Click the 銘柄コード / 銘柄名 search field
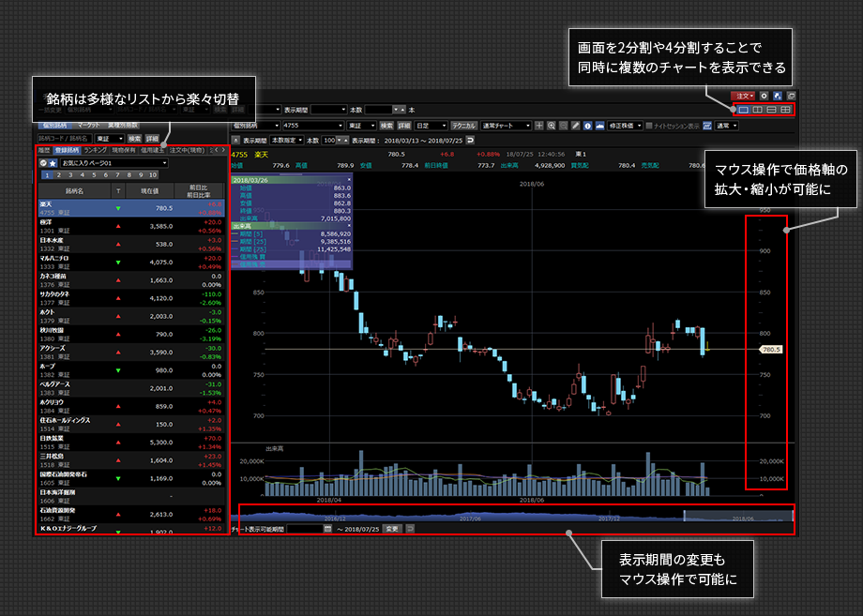The width and height of the screenshot is (863, 616). [x=65, y=139]
